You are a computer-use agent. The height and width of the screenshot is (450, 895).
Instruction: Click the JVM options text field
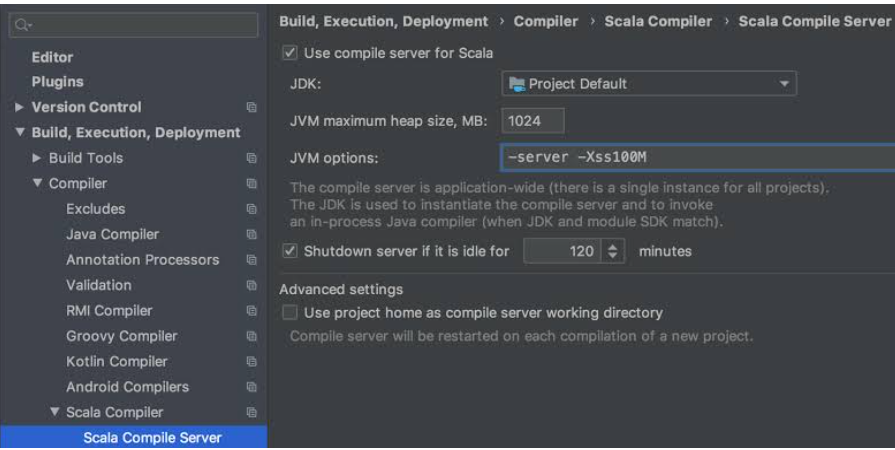[x=696, y=157]
